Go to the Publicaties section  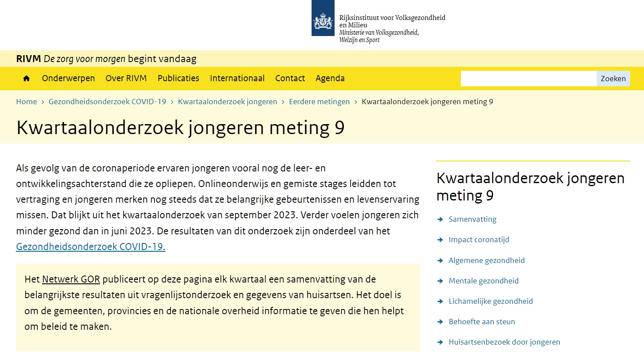tap(178, 79)
